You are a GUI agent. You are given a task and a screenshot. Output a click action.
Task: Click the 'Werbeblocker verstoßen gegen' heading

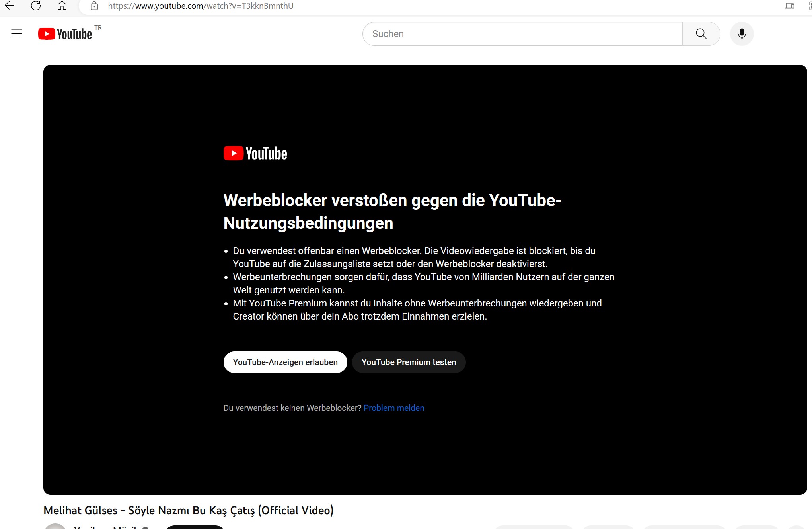pyautogui.click(x=392, y=212)
